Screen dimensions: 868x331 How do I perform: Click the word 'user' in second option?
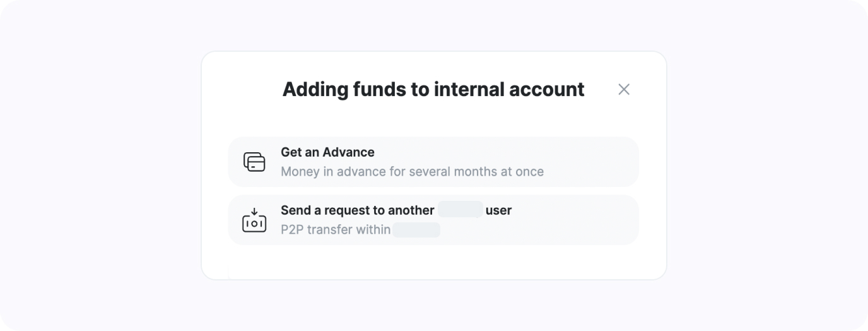coord(498,210)
